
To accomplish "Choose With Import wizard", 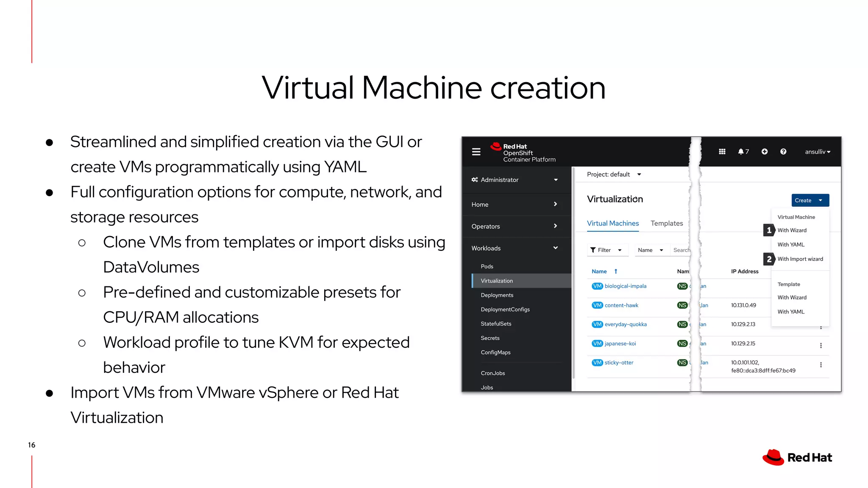I will (x=800, y=259).
